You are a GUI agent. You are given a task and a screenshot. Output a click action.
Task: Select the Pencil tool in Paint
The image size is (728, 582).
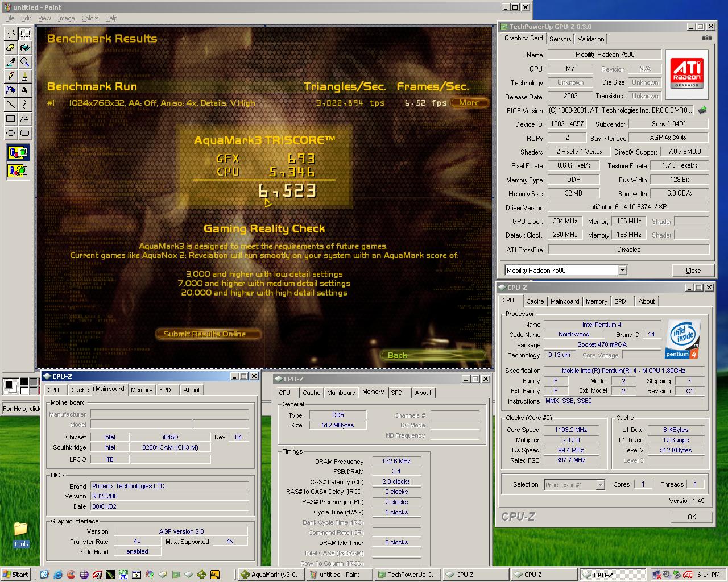[x=11, y=76]
